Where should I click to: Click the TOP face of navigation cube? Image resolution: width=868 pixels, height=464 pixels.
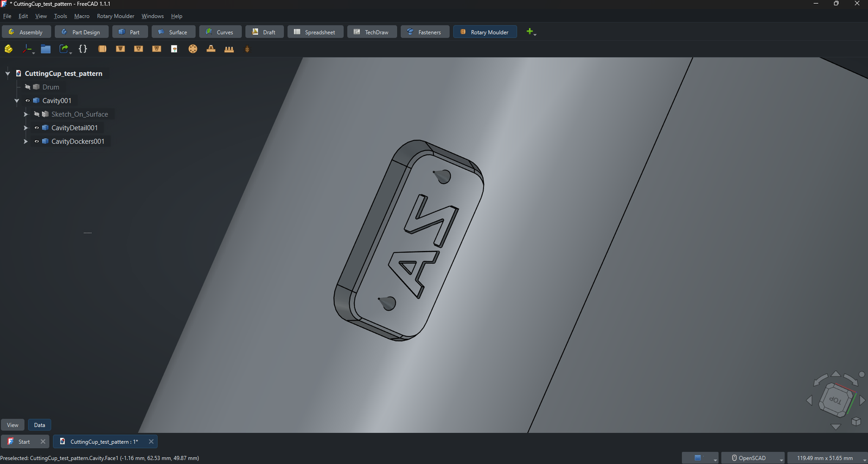[835, 401]
